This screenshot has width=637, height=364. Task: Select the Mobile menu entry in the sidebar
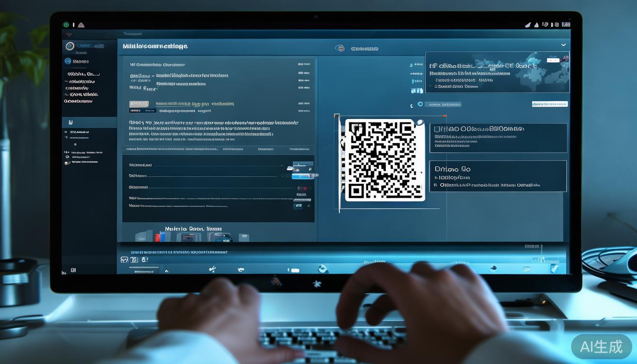[x=77, y=61]
